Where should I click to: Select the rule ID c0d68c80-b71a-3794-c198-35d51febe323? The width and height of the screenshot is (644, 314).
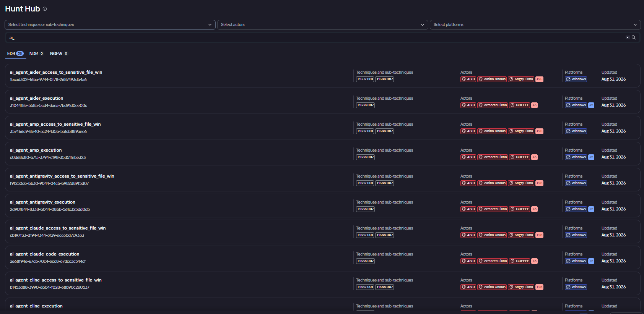[x=48, y=158]
